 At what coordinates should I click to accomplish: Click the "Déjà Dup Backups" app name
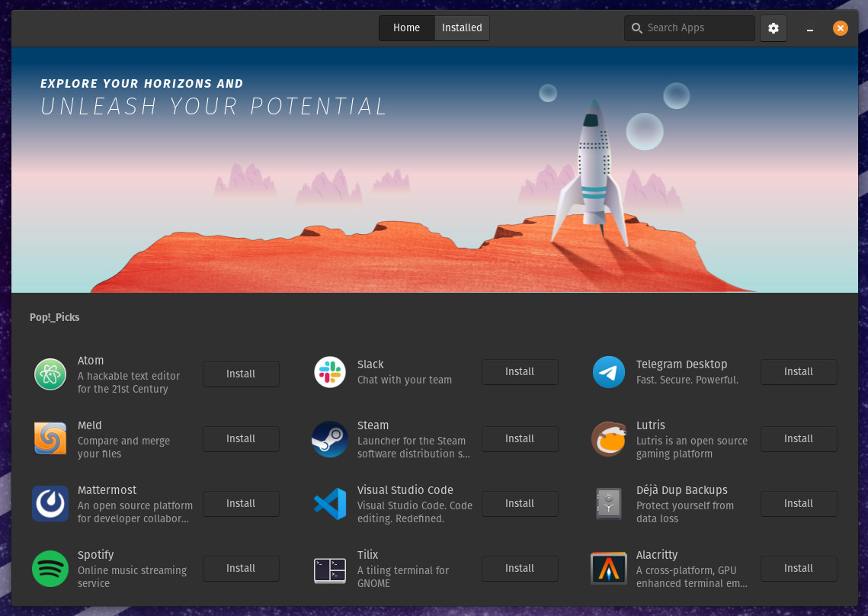682,490
